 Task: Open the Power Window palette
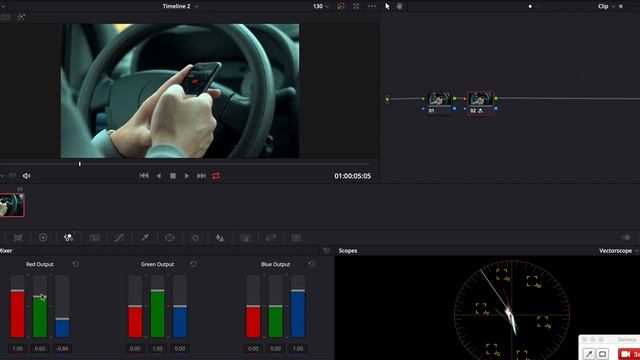point(170,238)
